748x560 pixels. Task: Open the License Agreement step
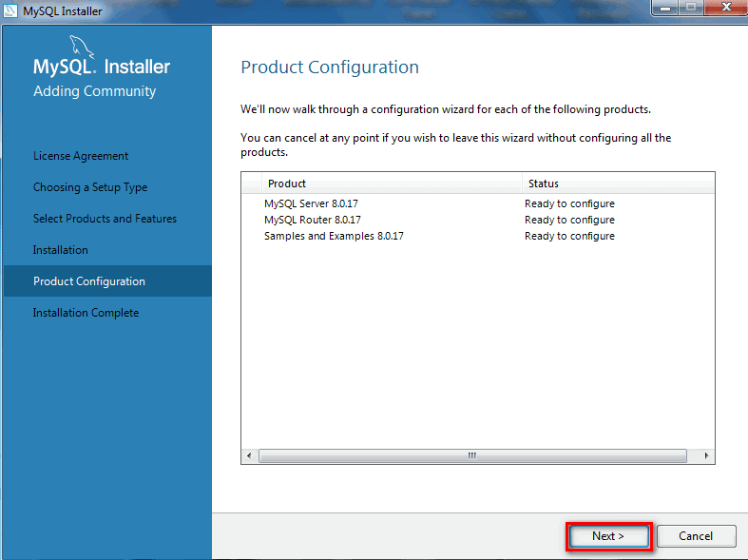[81, 156]
